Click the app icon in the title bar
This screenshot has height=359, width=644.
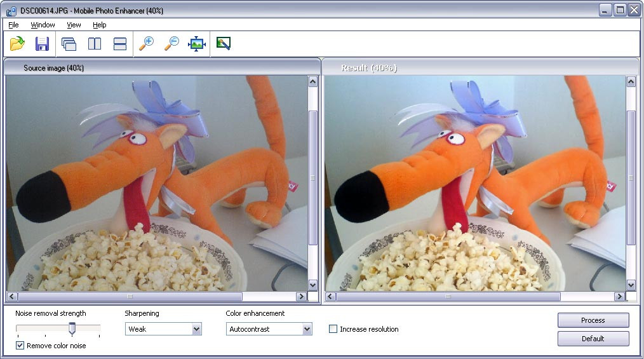11,11
